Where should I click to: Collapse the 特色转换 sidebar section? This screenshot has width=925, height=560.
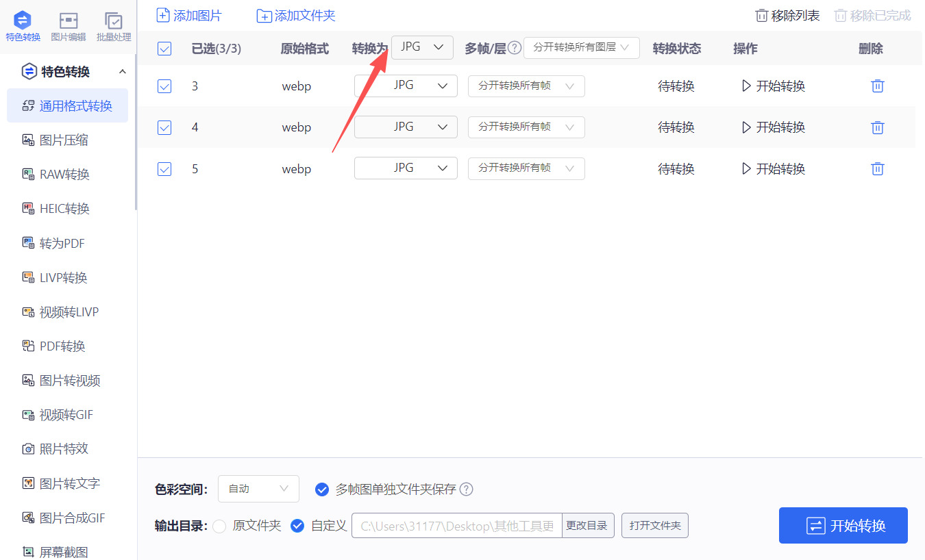coord(123,72)
